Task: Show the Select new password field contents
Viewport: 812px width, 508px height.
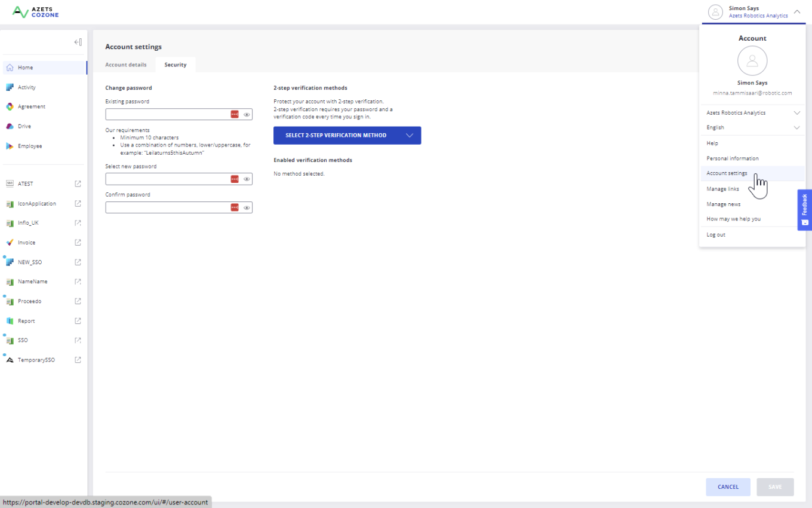Action: (247, 179)
